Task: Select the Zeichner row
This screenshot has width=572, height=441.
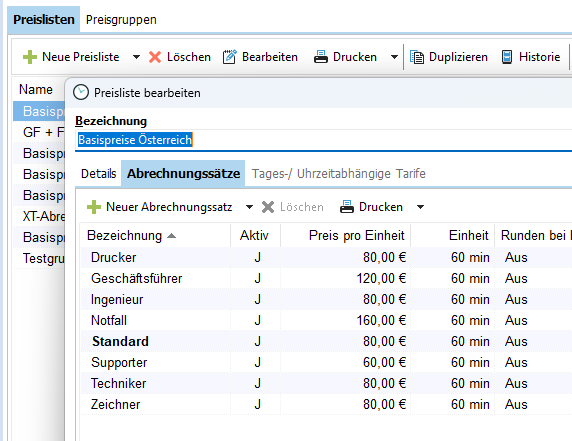Action: click(x=326, y=405)
